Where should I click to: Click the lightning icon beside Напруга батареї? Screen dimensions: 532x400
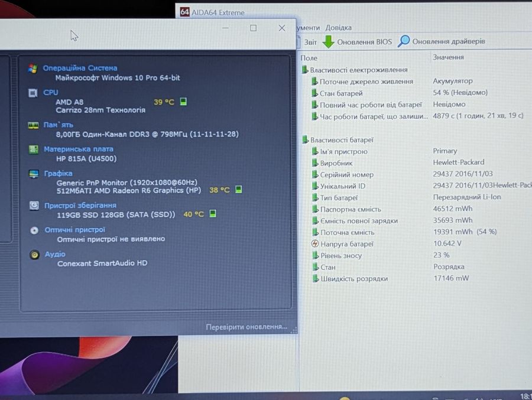tap(315, 243)
